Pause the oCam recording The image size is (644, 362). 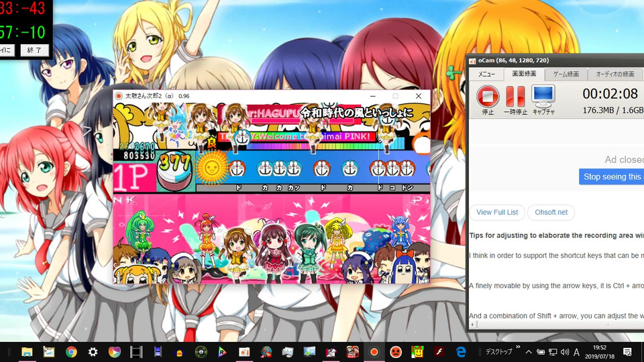click(x=515, y=97)
